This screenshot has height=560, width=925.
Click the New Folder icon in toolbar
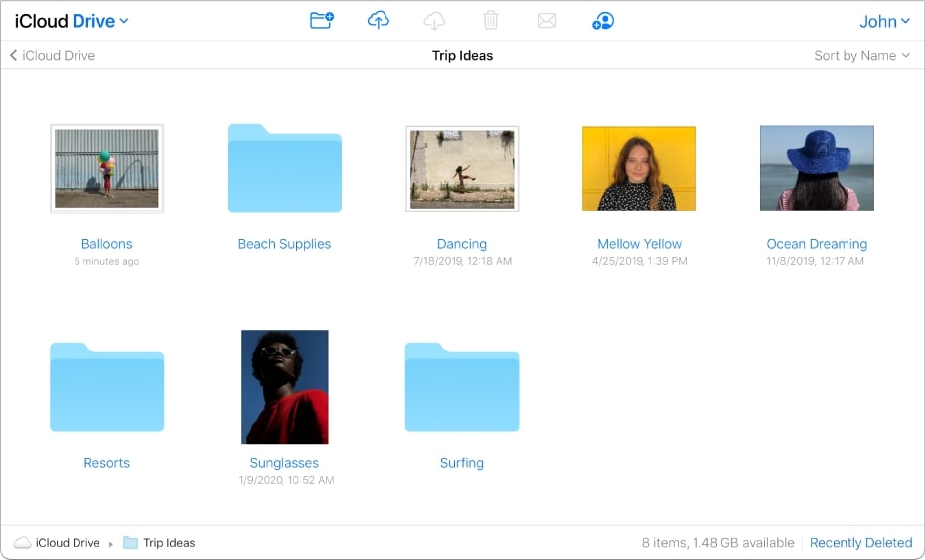(321, 21)
